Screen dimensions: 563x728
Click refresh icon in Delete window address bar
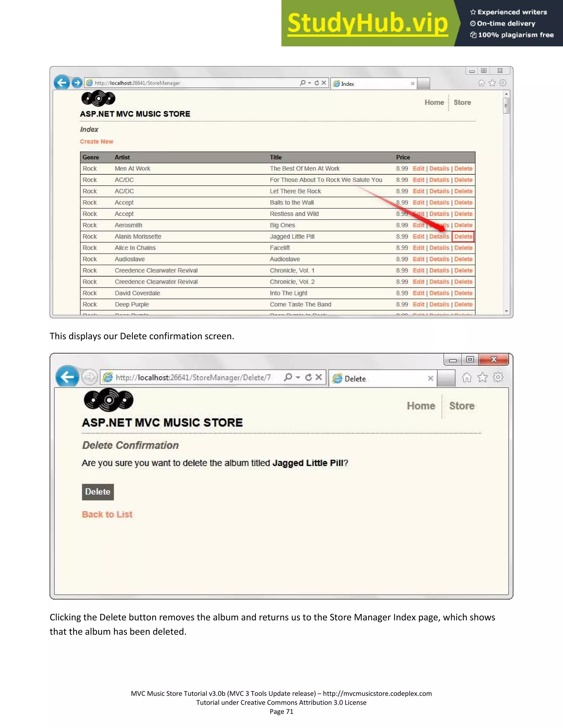(x=308, y=377)
